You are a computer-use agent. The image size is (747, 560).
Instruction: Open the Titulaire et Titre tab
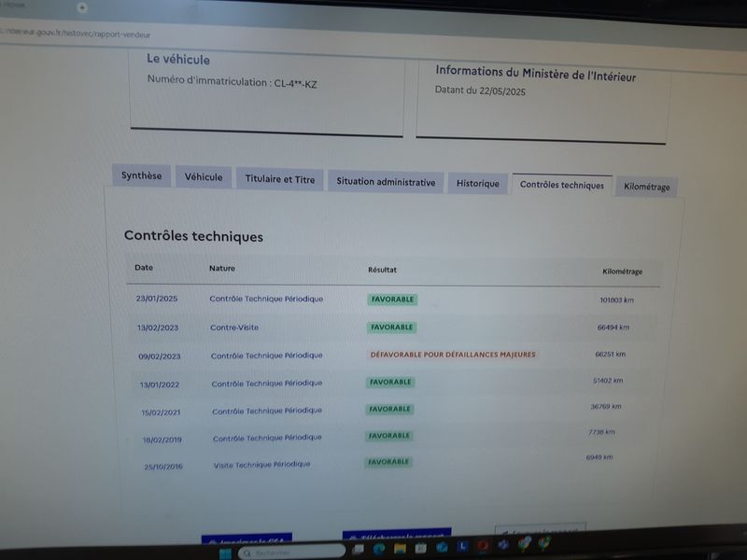(x=279, y=179)
